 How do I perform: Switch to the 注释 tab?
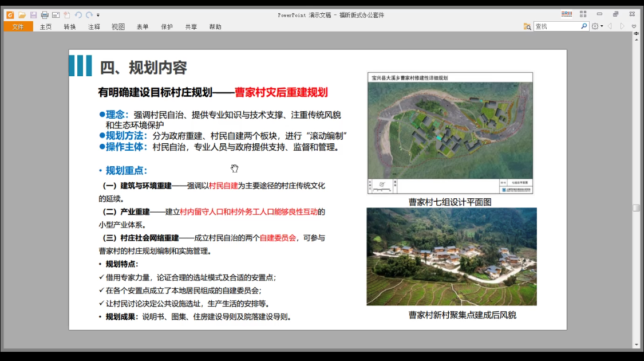(94, 26)
